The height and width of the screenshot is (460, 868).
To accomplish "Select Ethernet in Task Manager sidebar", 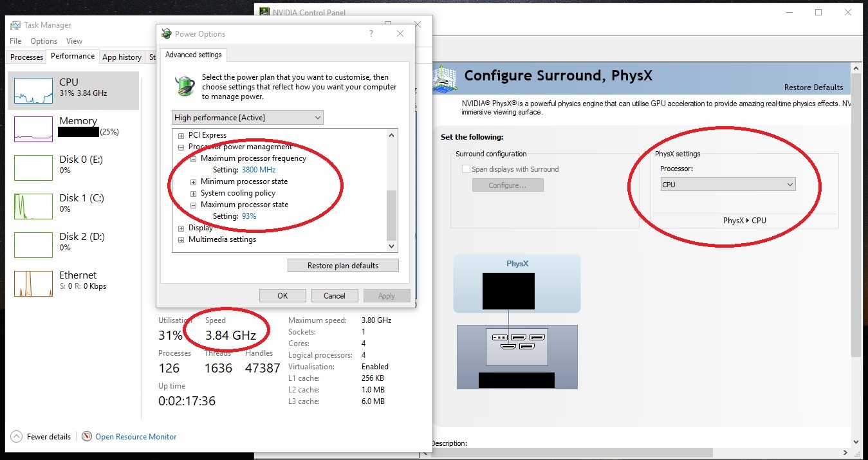I will pos(73,283).
